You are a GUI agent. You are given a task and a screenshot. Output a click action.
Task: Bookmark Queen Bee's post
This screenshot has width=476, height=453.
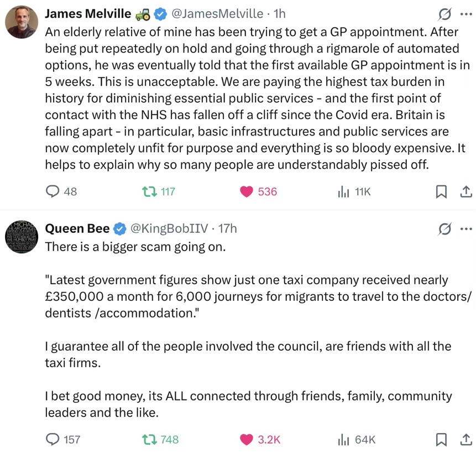tap(441, 439)
